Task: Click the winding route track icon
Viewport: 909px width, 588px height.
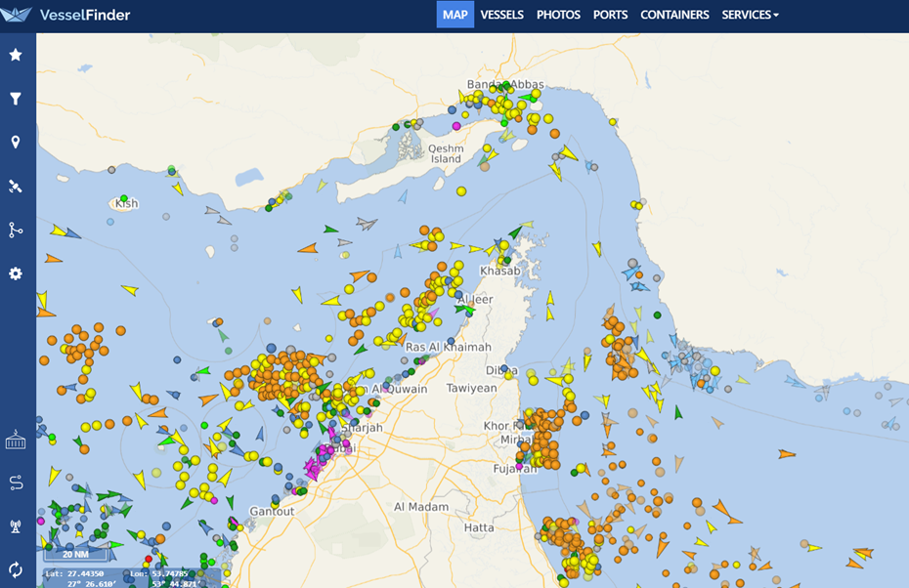Action: point(16,483)
